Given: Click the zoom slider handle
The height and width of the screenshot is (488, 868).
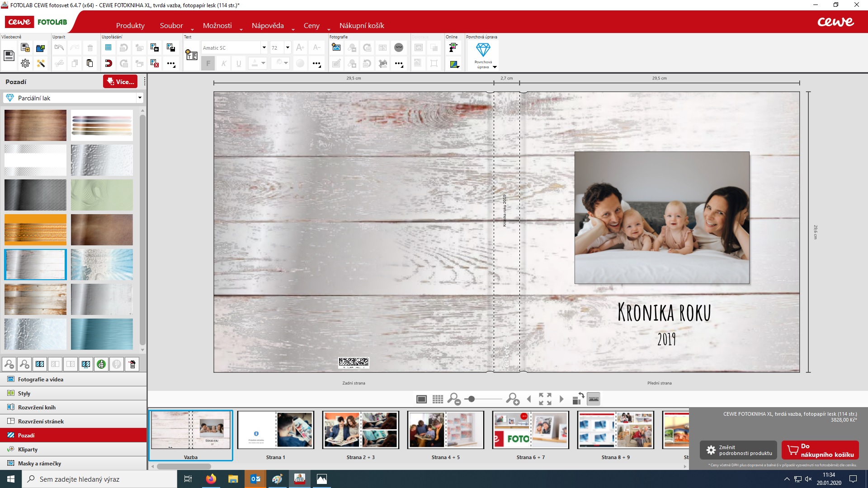Looking at the screenshot, I should coord(472,399).
